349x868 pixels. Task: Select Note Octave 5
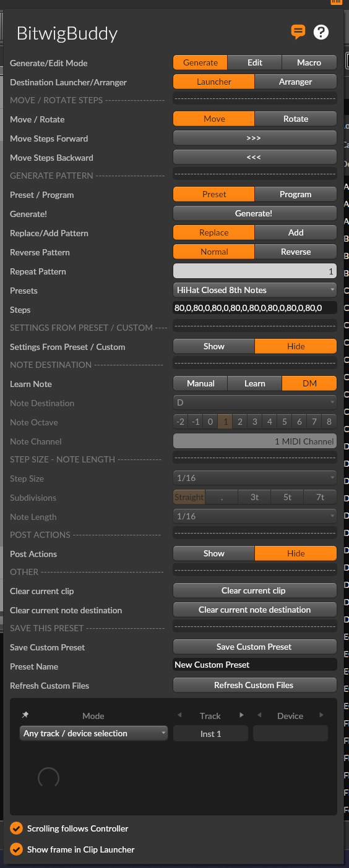point(285,422)
